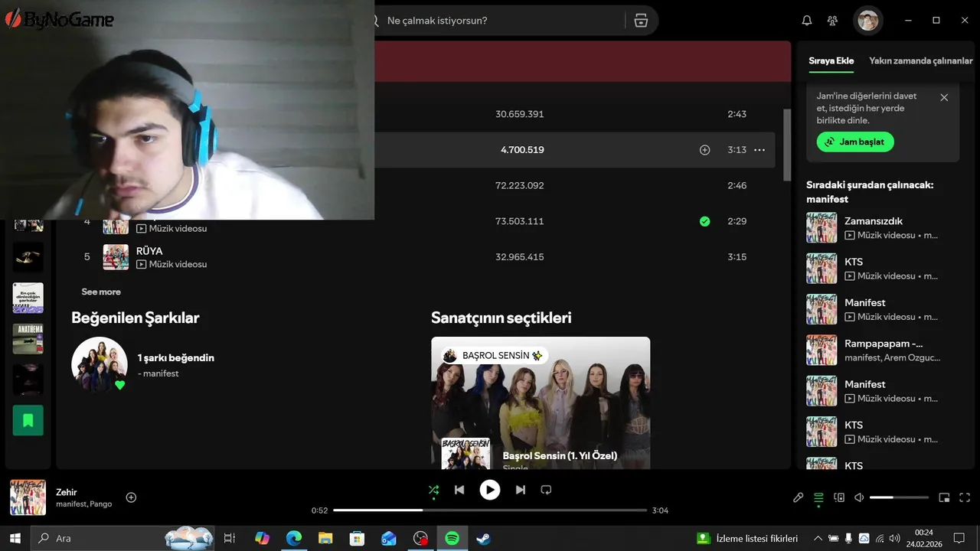The height and width of the screenshot is (551, 980).
Task: Open 'En çok dinlediğin şarkılar' sidebar playlist
Action: [28, 298]
